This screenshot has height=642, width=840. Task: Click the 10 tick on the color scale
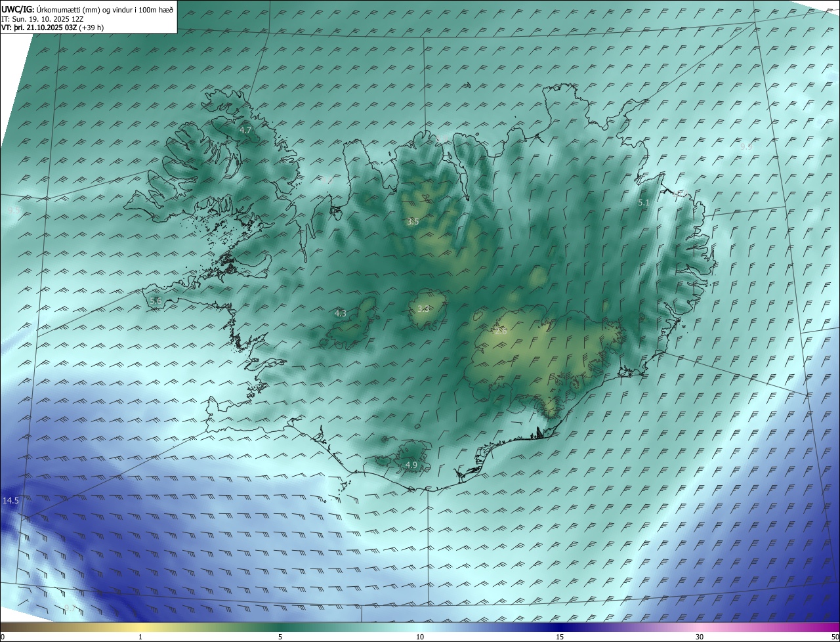(420, 637)
